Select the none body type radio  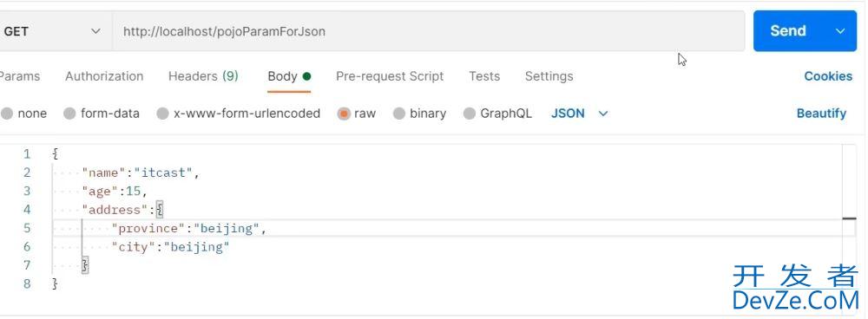point(7,114)
